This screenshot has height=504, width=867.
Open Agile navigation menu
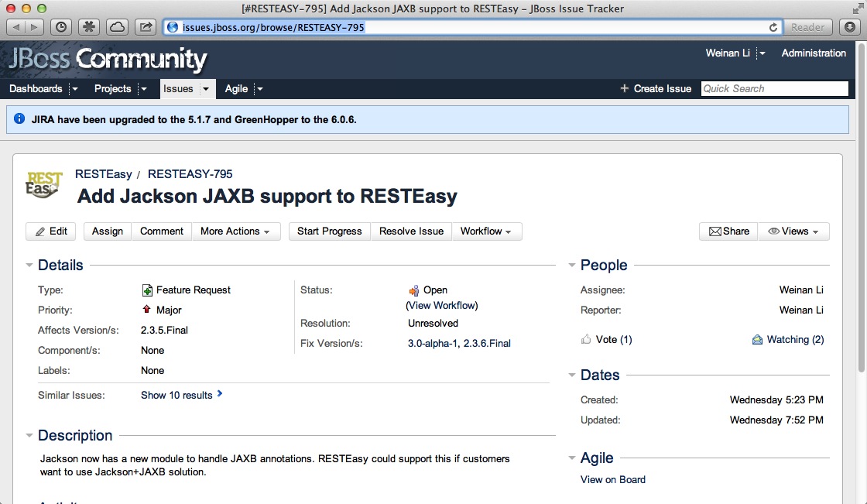236,88
